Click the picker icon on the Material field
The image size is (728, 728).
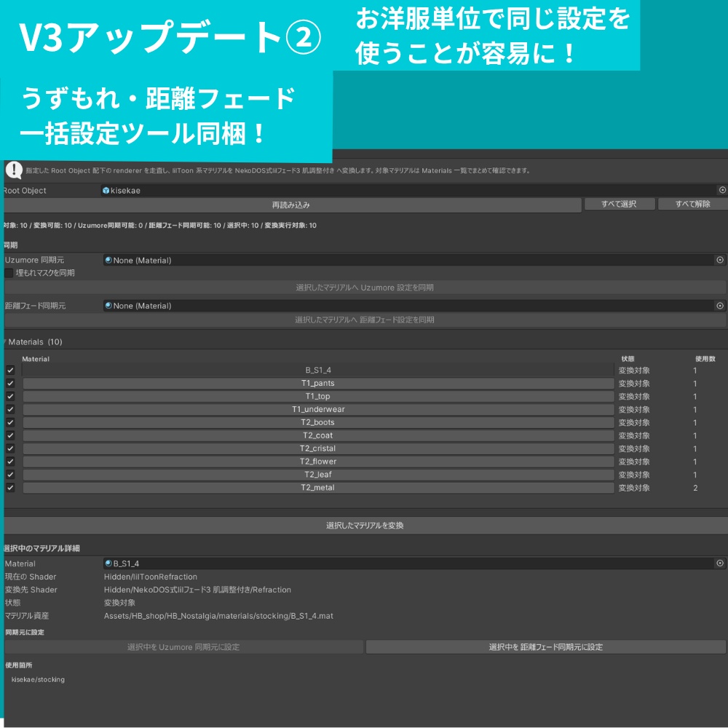tap(721, 563)
